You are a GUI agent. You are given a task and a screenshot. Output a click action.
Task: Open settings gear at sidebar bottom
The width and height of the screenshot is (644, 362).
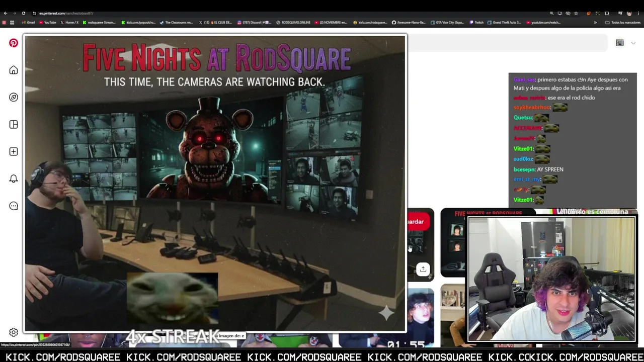14,332
